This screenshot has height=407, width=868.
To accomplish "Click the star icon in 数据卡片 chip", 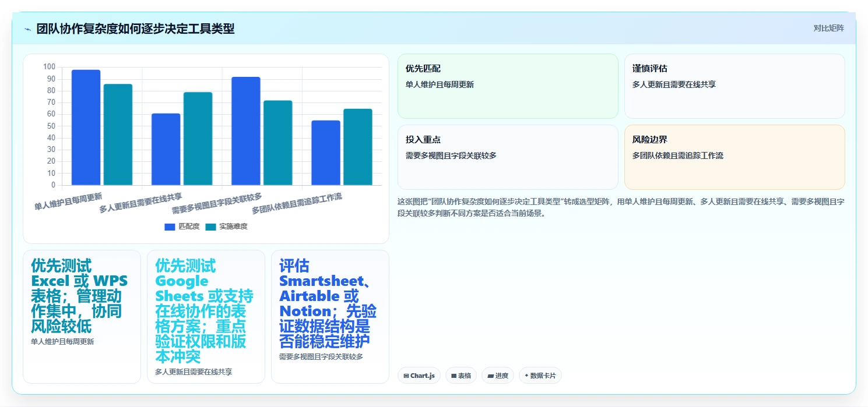I will pyautogui.click(x=526, y=376).
